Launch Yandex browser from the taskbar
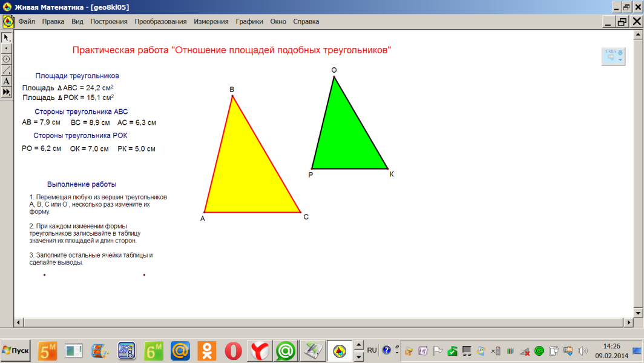Screen dimensions: 644x363 (x=260, y=350)
